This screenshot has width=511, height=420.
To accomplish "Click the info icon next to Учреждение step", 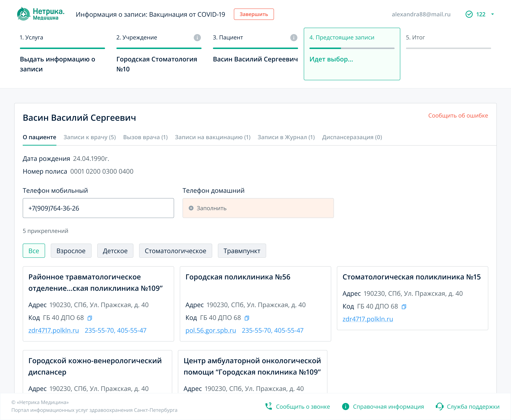I will tap(197, 37).
